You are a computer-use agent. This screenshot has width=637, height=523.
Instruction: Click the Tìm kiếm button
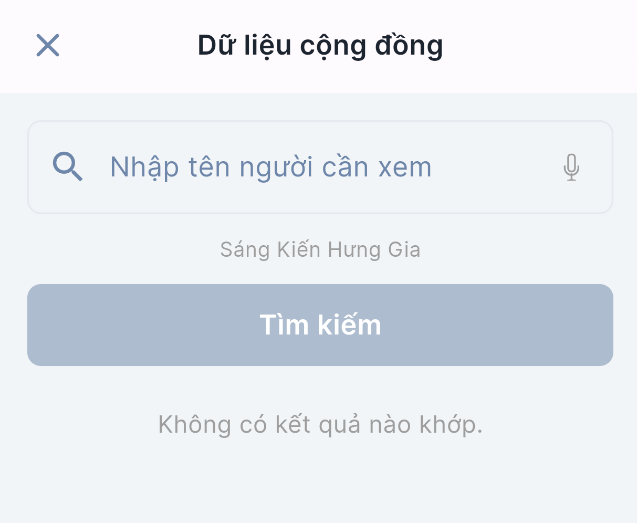320,325
